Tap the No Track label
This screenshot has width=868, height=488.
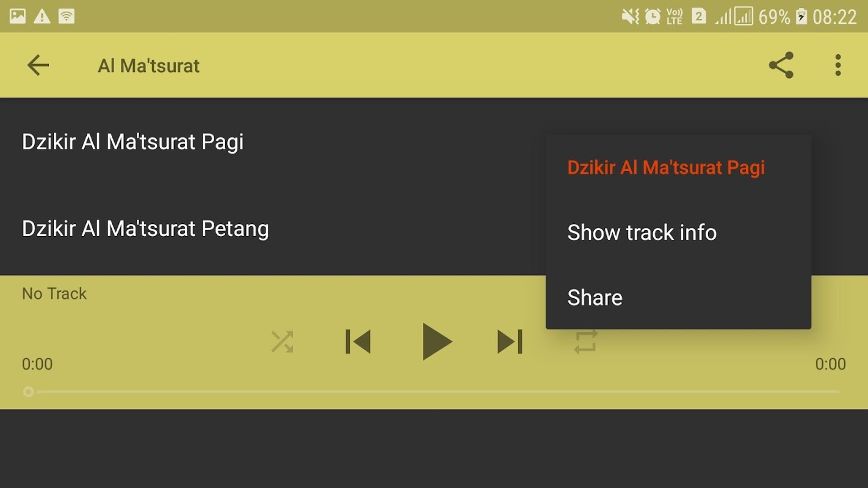coord(54,293)
